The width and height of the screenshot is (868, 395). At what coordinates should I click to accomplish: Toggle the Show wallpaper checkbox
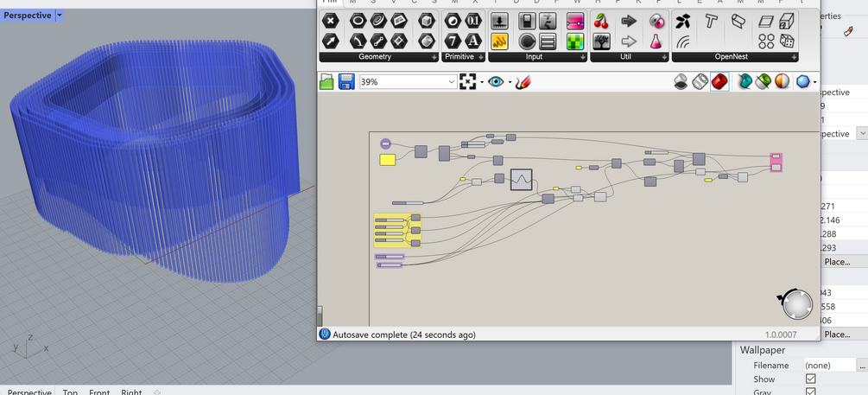pyautogui.click(x=810, y=379)
